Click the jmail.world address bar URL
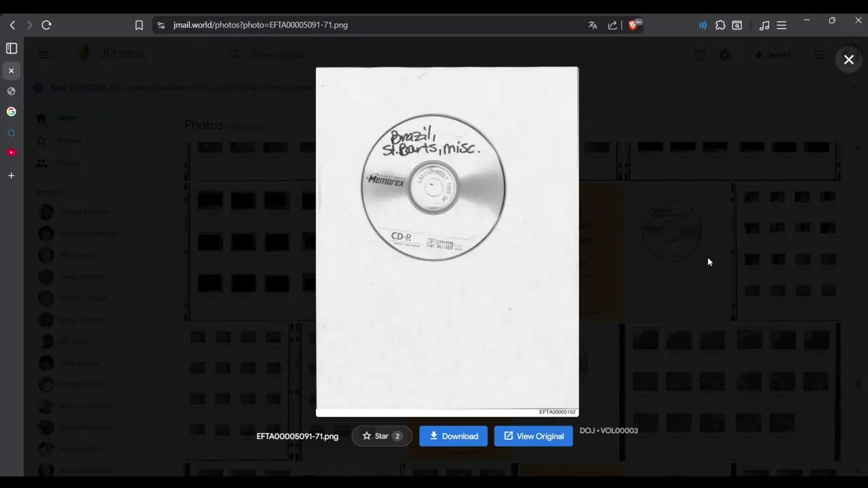The image size is (868, 488). tap(260, 25)
